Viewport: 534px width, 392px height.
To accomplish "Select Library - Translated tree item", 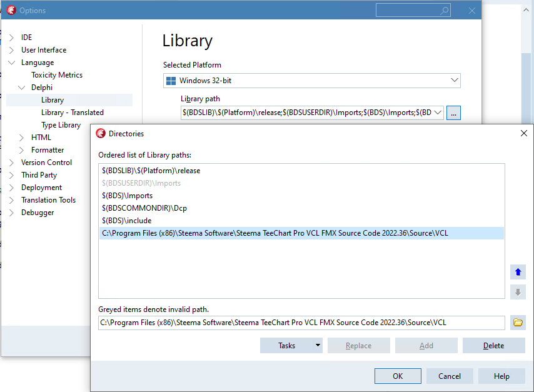I will tap(73, 113).
